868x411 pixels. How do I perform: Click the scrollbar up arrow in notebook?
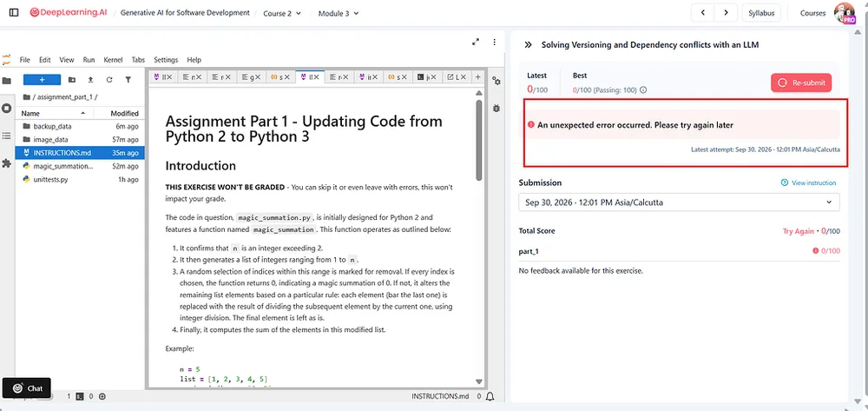479,93
